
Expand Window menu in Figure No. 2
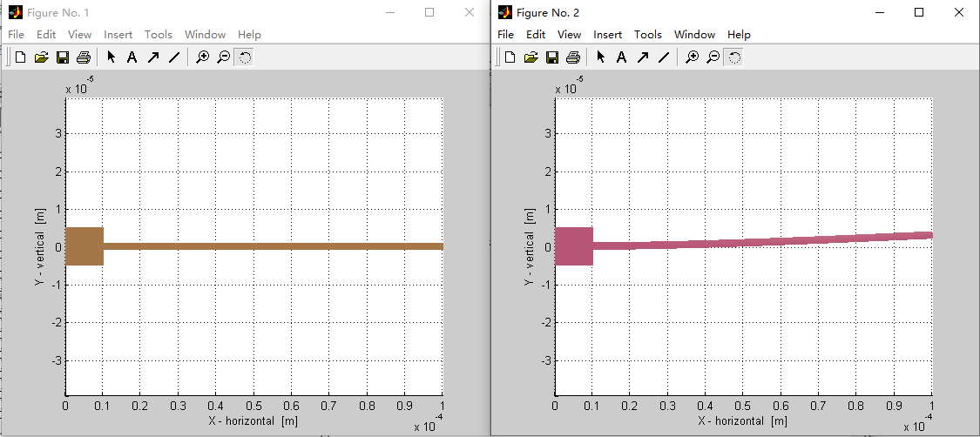(695, 34)
